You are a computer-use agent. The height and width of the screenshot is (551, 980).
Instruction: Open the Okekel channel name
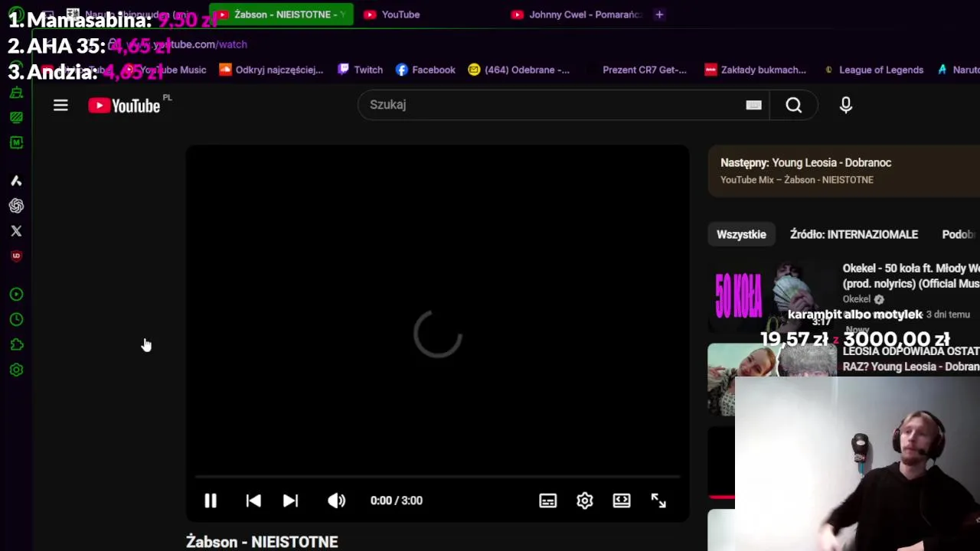coord(857,299)
